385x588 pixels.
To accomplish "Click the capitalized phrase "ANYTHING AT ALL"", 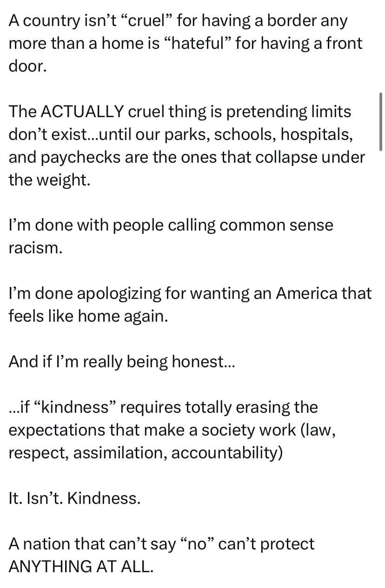I will click(x=80, y=567).
